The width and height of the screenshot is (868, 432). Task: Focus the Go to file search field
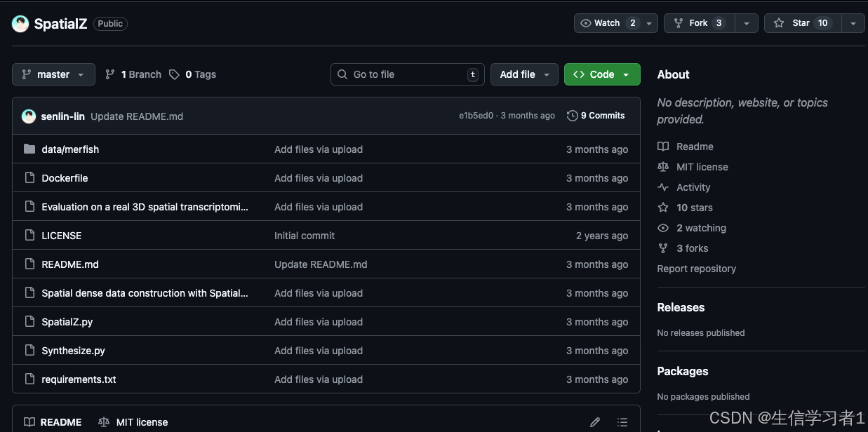[407, 74]
